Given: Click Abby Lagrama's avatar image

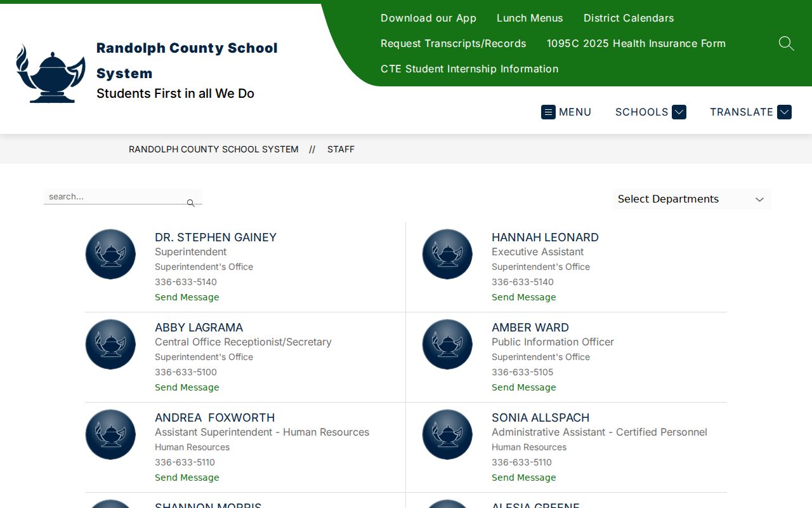Looking at the screenshot, I should 110,344.
